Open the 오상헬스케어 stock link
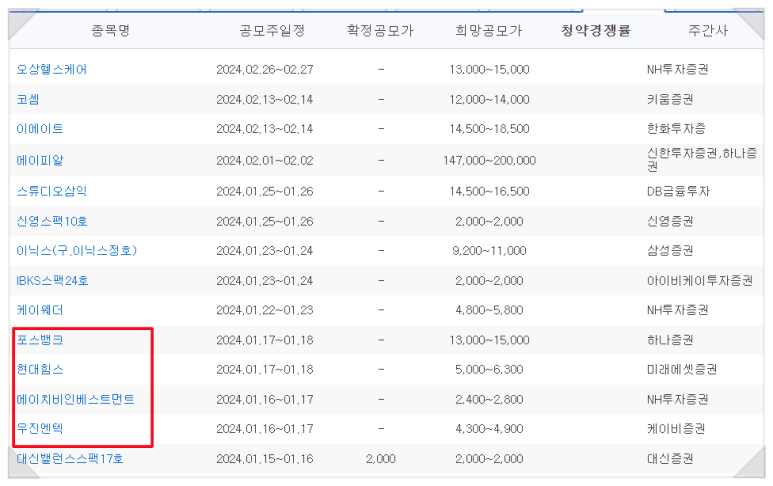Image resolution: width=773 pixels, height=486 pixels. click(52, 69)
